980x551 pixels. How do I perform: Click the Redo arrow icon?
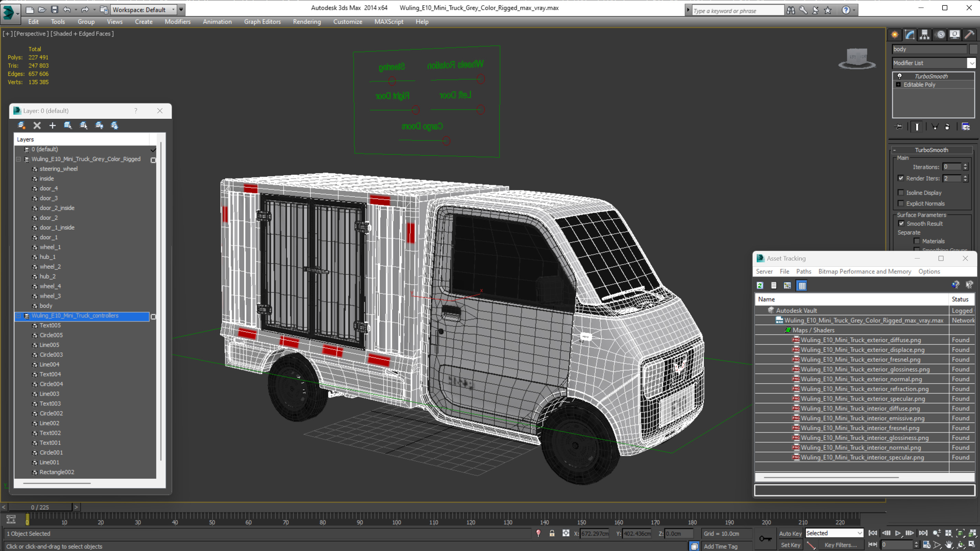pos(85,10)
